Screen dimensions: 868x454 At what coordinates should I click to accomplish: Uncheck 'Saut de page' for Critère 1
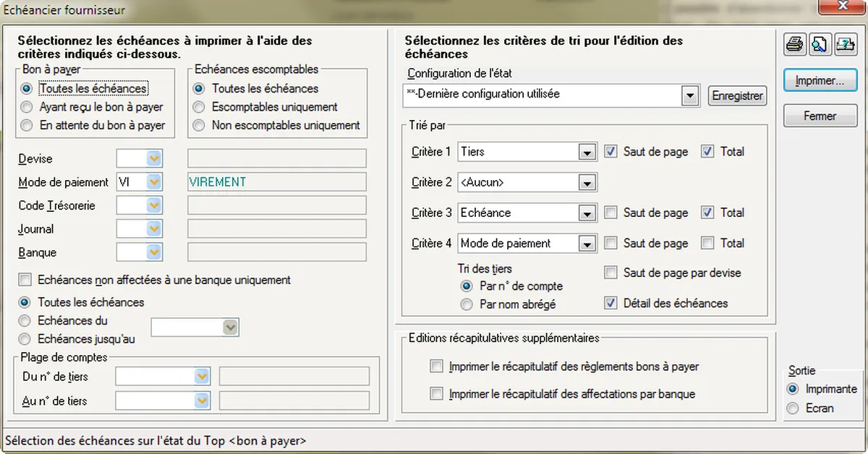611,152
